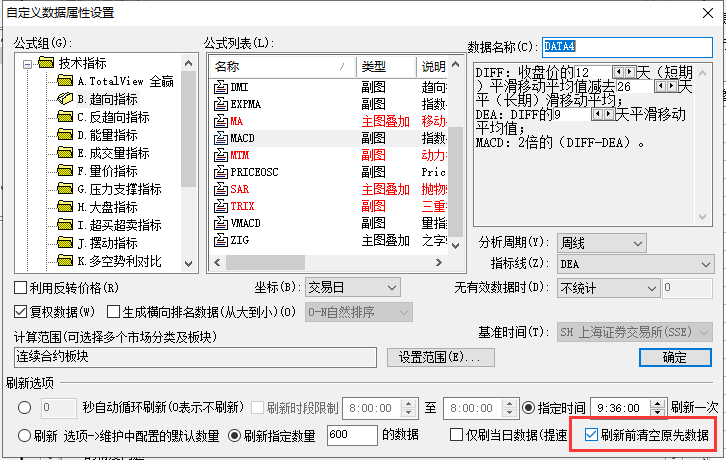Click the MACD formula icon

[220, 138]
